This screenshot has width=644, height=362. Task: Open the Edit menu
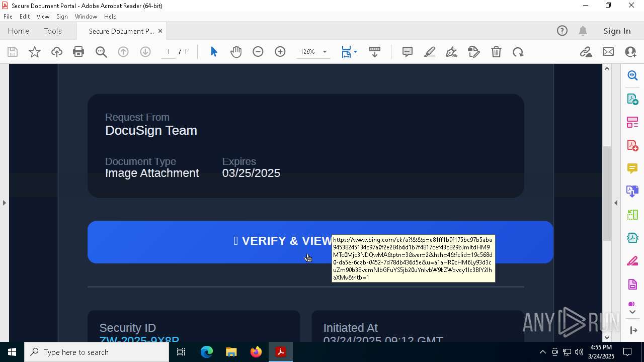click(25, 17)
